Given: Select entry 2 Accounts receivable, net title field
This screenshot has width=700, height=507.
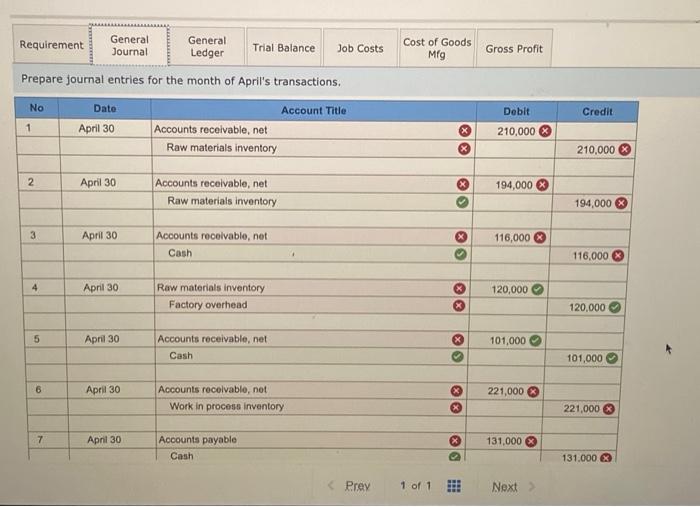Looking at the screenshot, I should [313, 183].
